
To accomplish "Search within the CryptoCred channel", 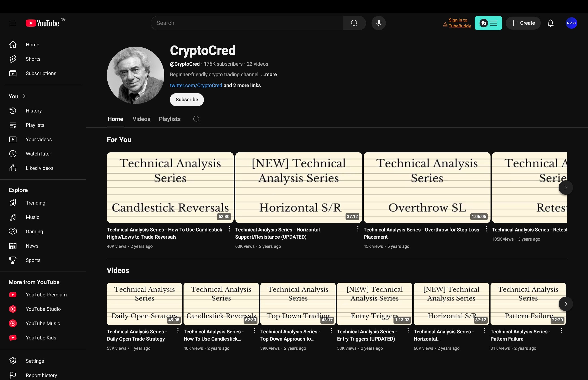I will coord(197,119).
